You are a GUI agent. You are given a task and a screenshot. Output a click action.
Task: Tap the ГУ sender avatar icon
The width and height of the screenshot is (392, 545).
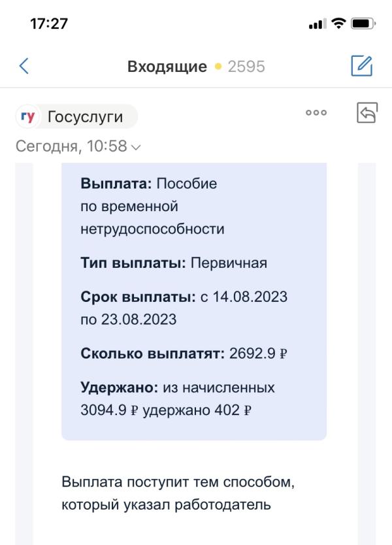27,116
